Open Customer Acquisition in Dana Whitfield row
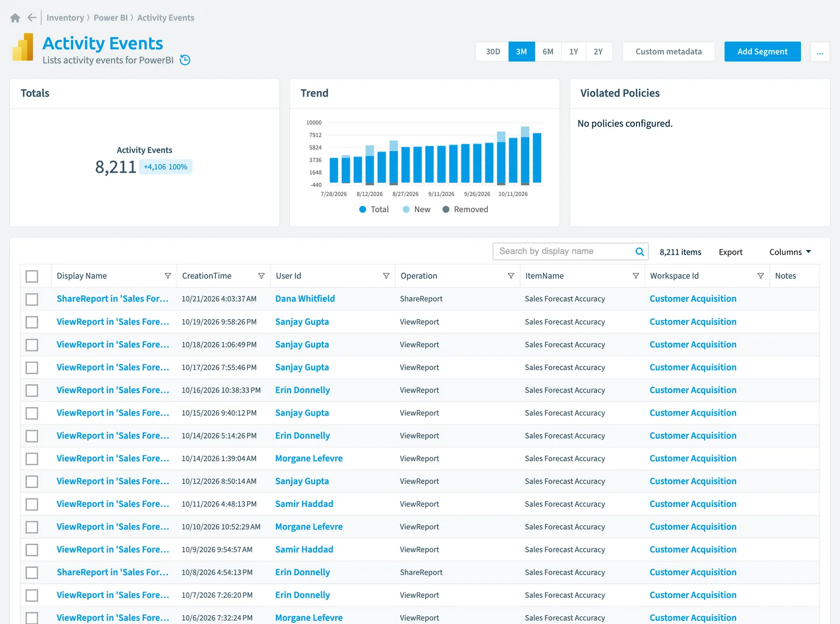Viewport: 840px width, 624px height. click(693, 299)
